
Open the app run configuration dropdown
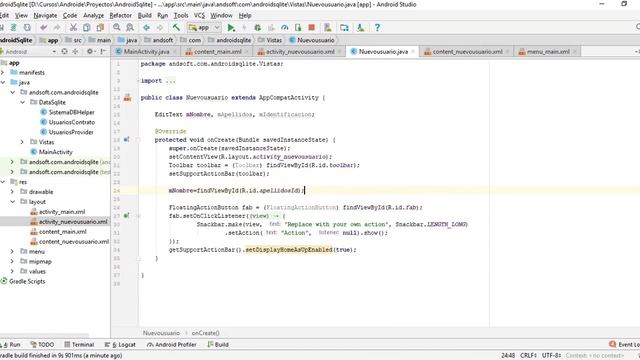205,27
